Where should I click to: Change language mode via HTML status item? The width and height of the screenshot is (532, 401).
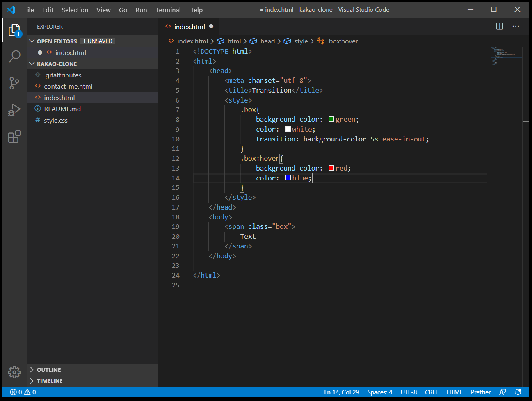pyautogui.click(x=454, y=392)
